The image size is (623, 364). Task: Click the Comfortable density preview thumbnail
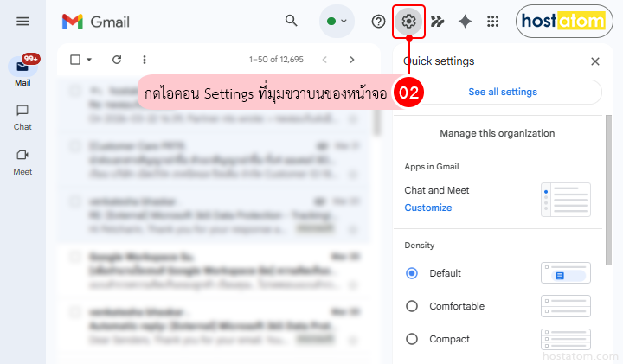(x=566, y=306)
